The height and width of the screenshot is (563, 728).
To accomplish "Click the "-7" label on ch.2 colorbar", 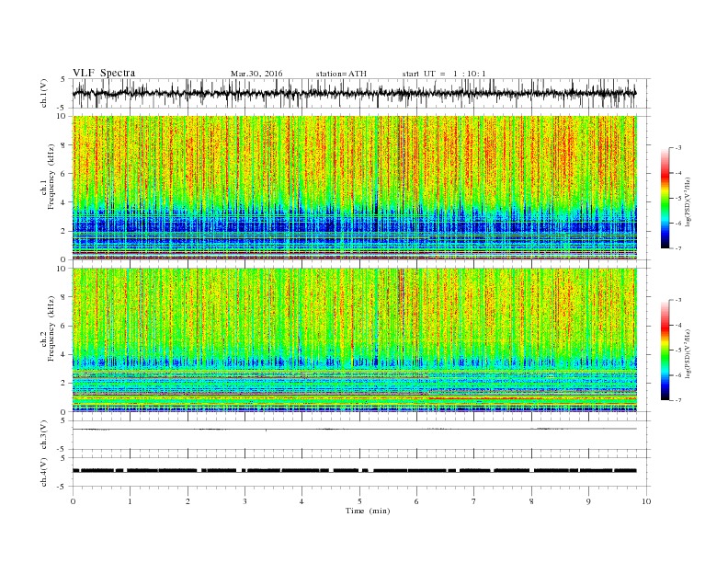I will pos(678,400).
